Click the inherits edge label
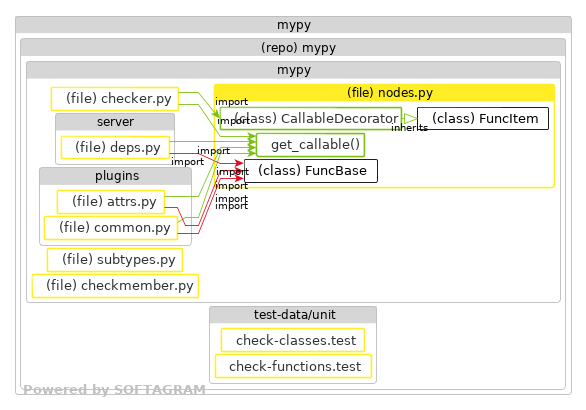Viewport: 586px width, 410px height. [x=409, y=128]
